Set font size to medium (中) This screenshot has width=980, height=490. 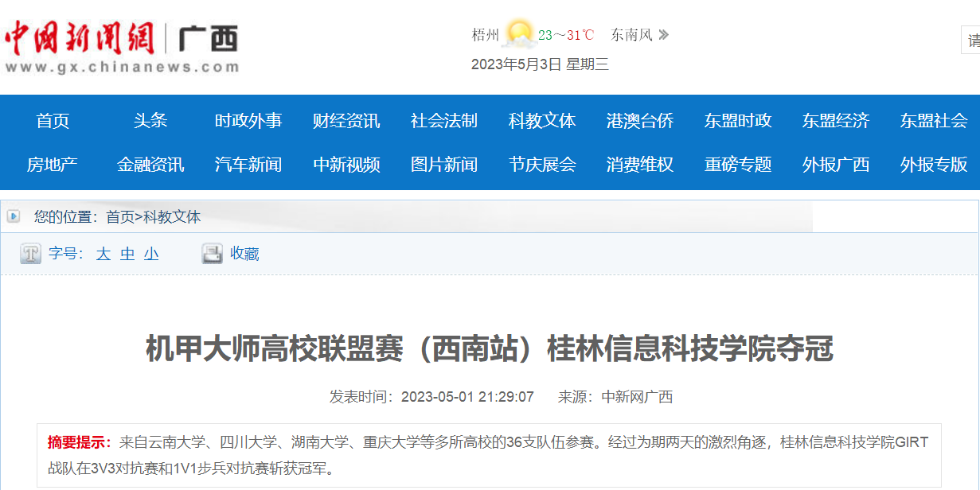127,254
